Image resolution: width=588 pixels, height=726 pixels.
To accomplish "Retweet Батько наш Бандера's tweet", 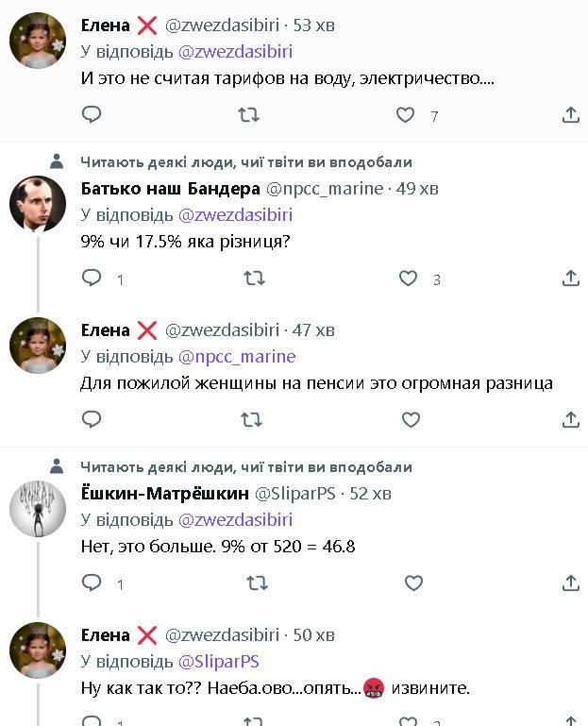I will [x=254, y=279].
